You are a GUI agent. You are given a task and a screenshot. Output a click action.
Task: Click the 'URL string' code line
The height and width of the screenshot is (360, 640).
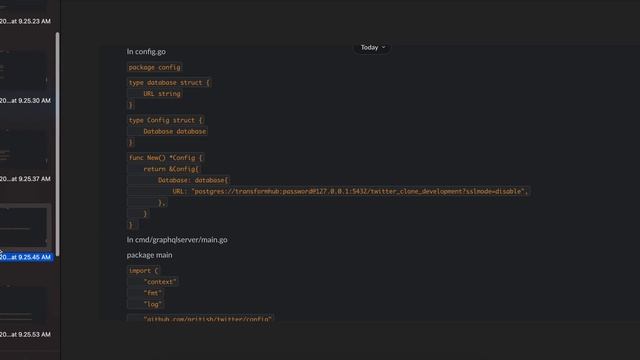162,94
